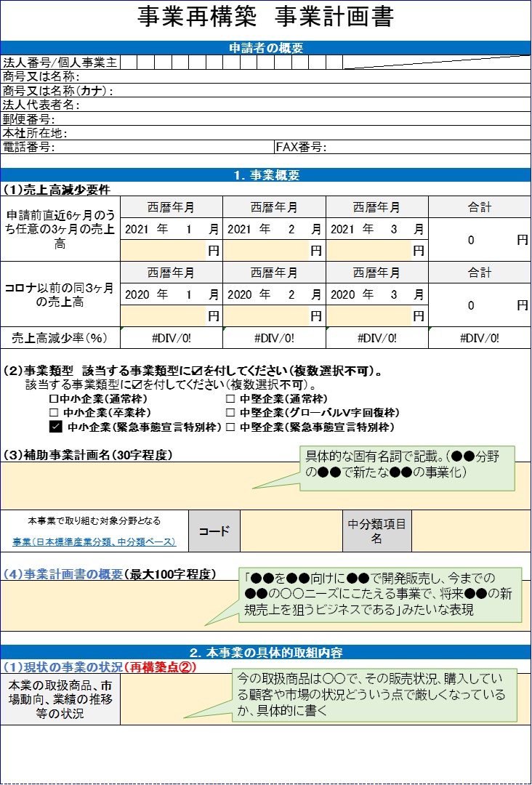
Task: Click the entry area beside 本業の取扱商品、市場動向
Action: pos(326,699)
